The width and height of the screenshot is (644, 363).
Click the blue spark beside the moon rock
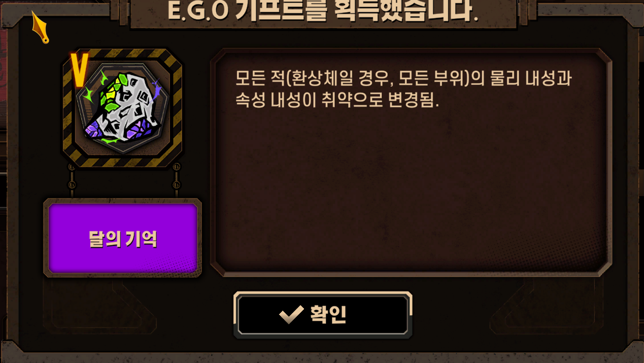click(156, 89)
